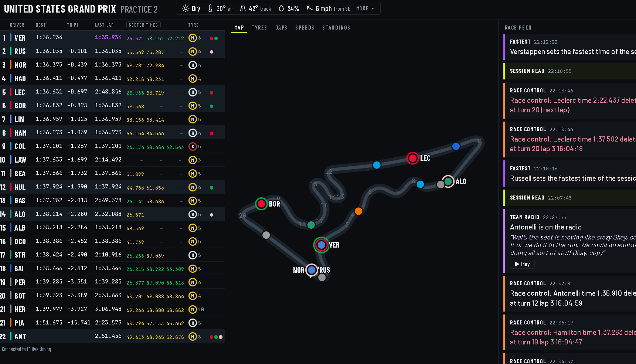Click the orange car dot on the track map

click(358, 211)
